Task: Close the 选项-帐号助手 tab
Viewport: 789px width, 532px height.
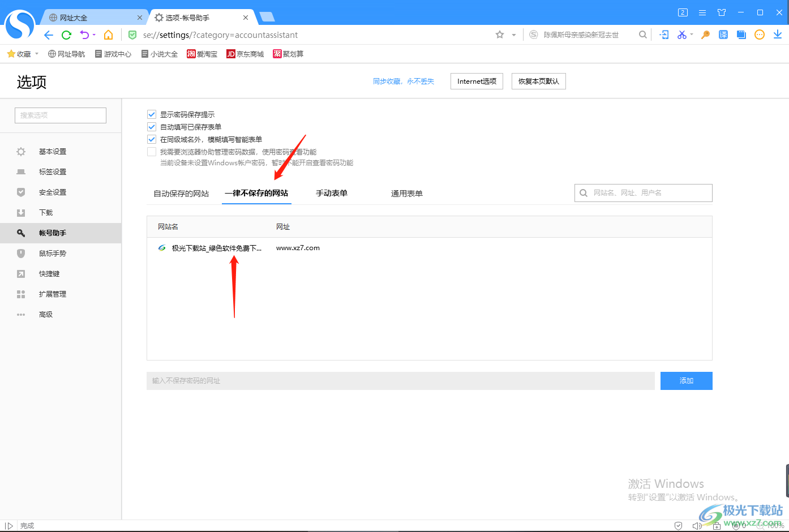Action: [x=246, y=18]
